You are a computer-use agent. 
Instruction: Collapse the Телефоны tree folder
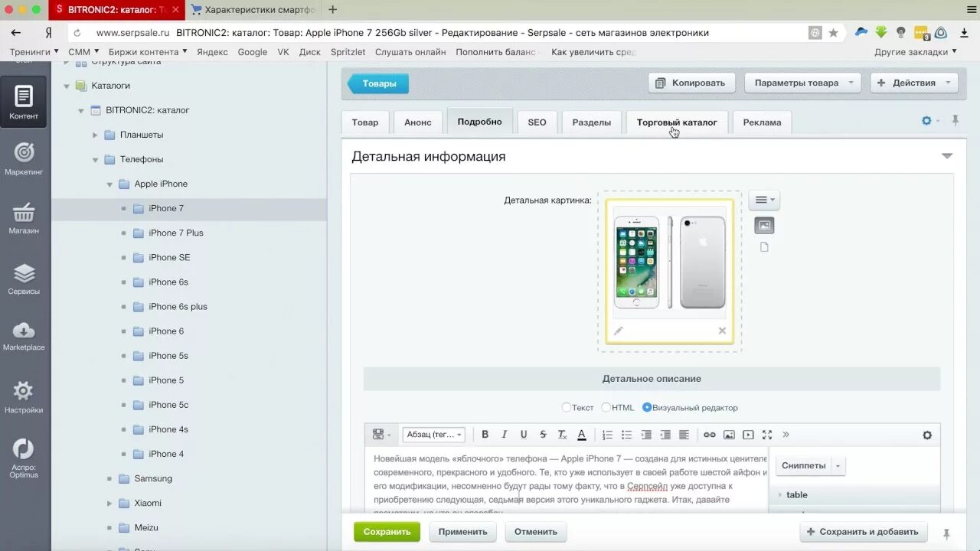click(x=96, y=159)
